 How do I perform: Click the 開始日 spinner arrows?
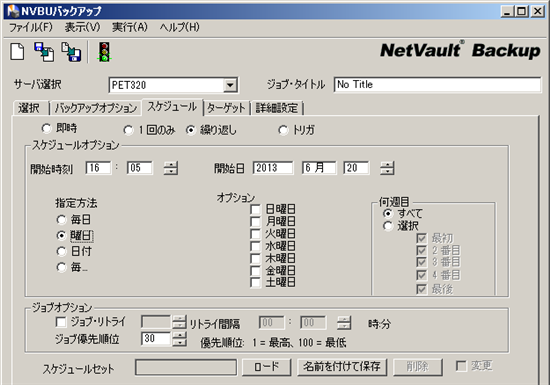pos(387,168)
